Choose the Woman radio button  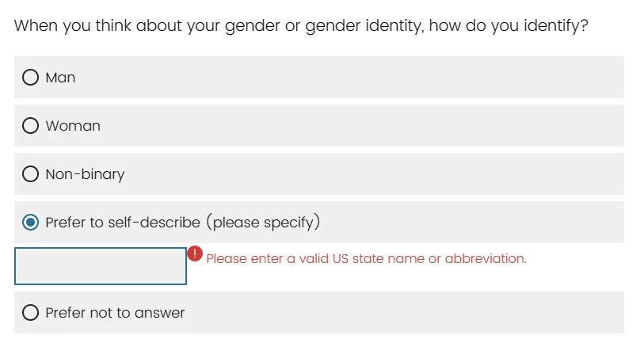click(x=31, y=126)
